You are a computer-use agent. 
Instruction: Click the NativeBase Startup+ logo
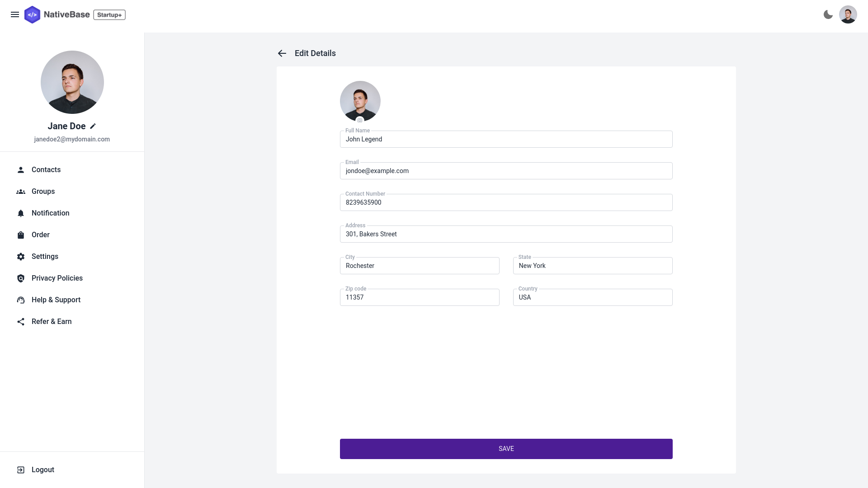(75, 14)
